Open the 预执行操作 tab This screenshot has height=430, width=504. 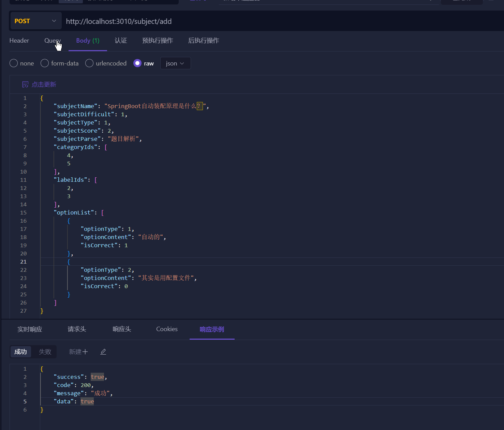click(x=158, y=41)
